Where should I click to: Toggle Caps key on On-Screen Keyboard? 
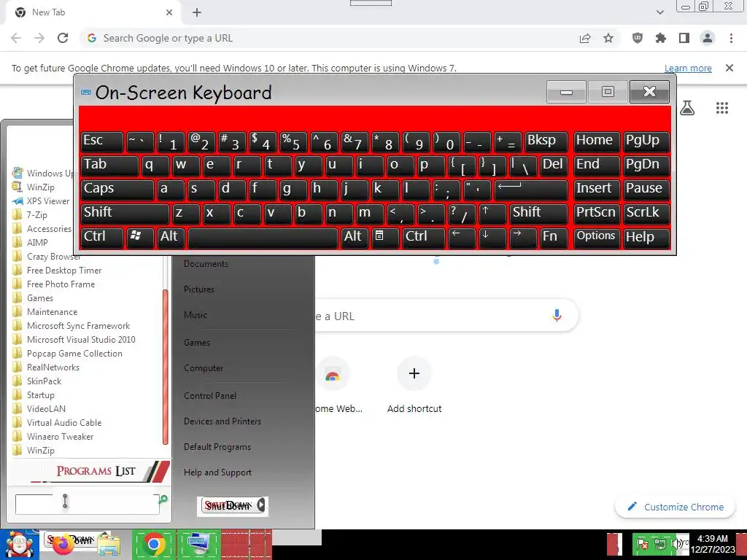(117, 189)
